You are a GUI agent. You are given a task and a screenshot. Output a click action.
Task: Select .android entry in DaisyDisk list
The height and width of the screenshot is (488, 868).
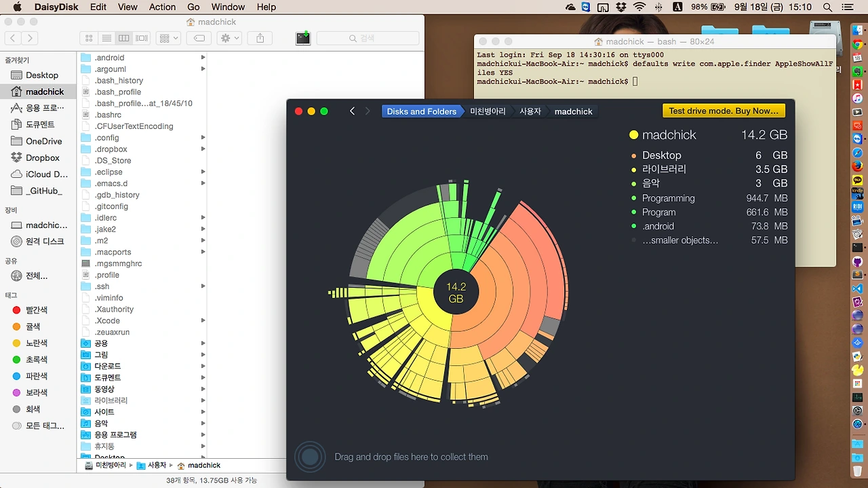[x=709, y=226]
